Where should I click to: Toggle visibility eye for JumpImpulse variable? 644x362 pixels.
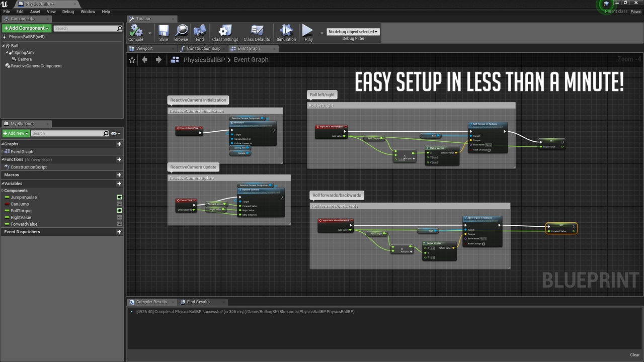(119, 197)
